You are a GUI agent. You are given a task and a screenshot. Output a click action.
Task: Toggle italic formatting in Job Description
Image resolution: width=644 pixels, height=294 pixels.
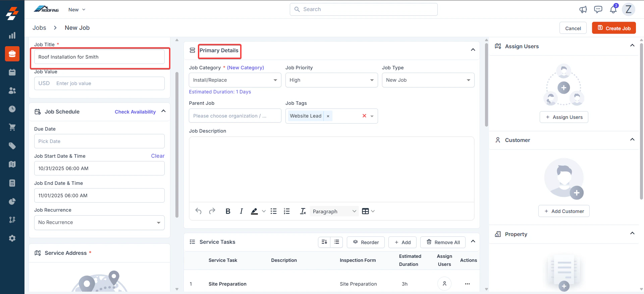pos(241,211)
